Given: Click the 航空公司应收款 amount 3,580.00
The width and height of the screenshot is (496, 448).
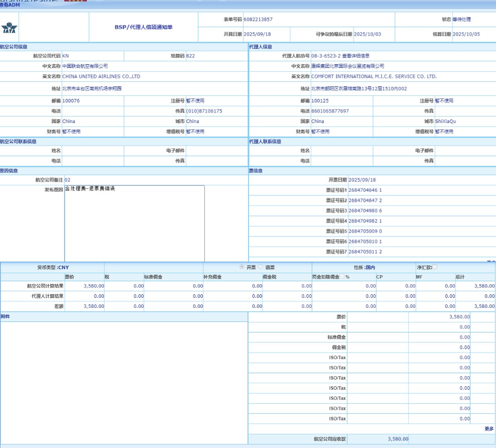Looking at the screenshot, I should (x=398, y=439).
